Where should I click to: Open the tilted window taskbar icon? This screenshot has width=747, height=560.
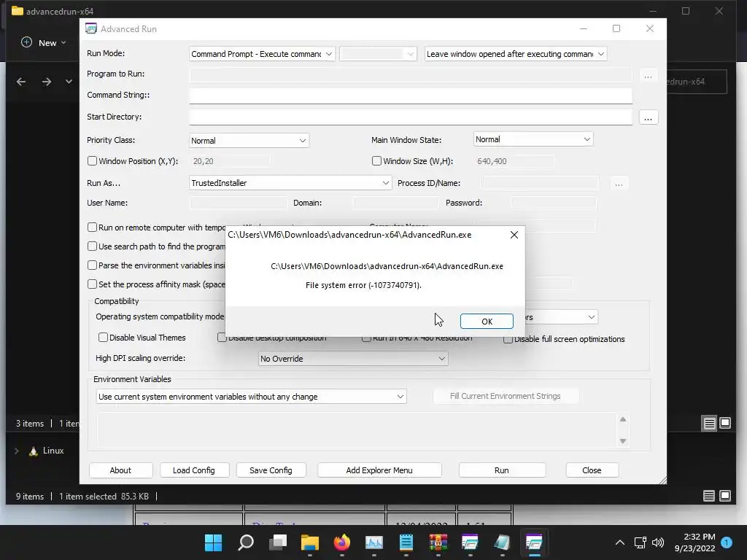[502, 542]
